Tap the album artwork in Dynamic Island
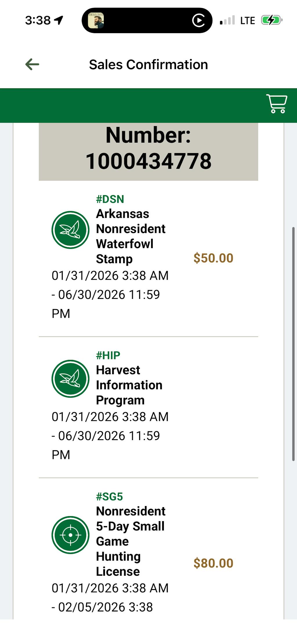This screenshot has width=297, height=644. point(96,21)
